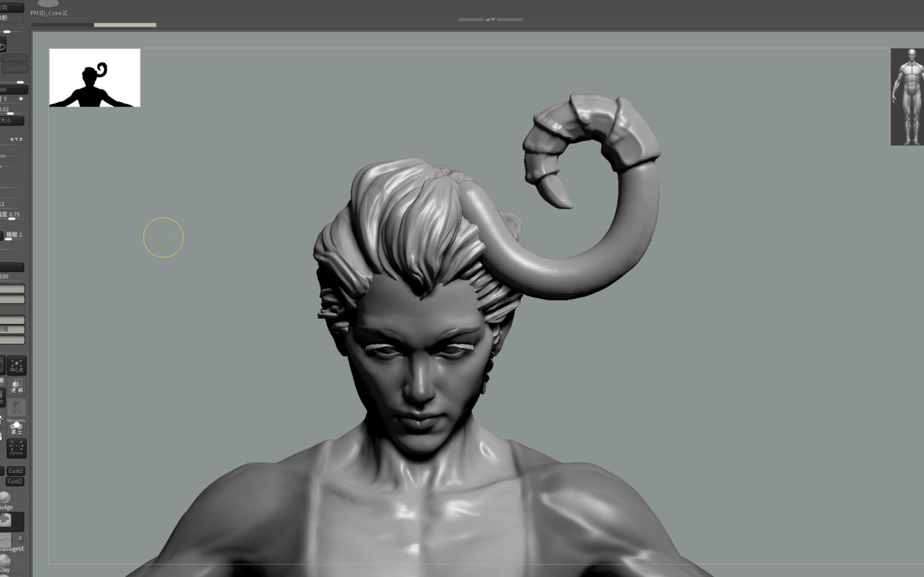This screenshot has height=577, width=924.
Task: Adjust the 强度 0.75 intensity slider
Action: 12,218
